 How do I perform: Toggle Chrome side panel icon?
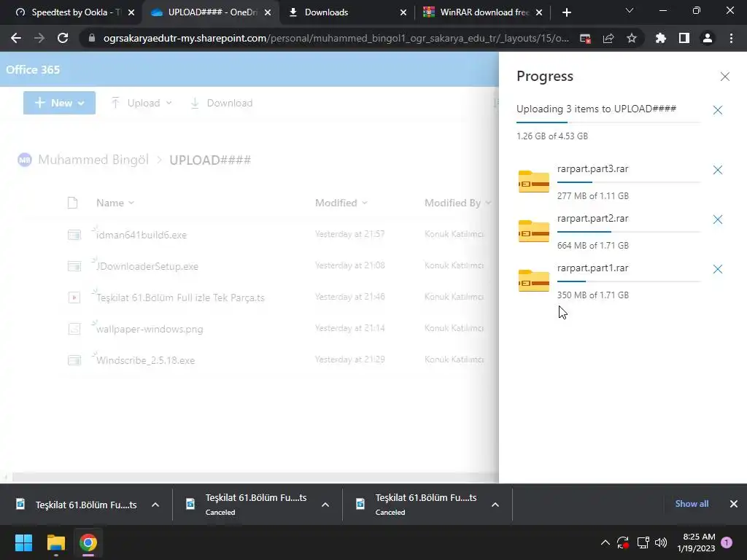tap(684, 38)
